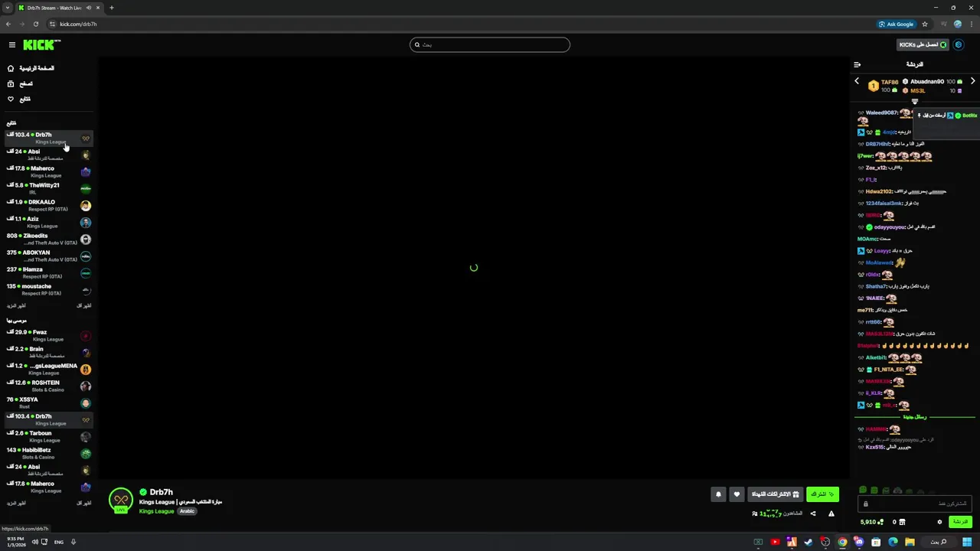980x551 pixels.
Task: Open Fwaz recommended channel
Action: tap(47, 335)
